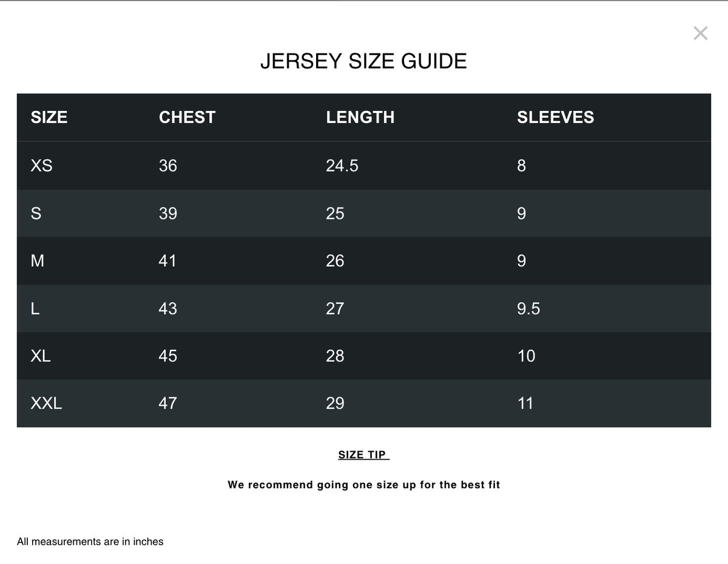
Task: Click the JERSEY SIZE GUIDE title
Action: [363, 61]
